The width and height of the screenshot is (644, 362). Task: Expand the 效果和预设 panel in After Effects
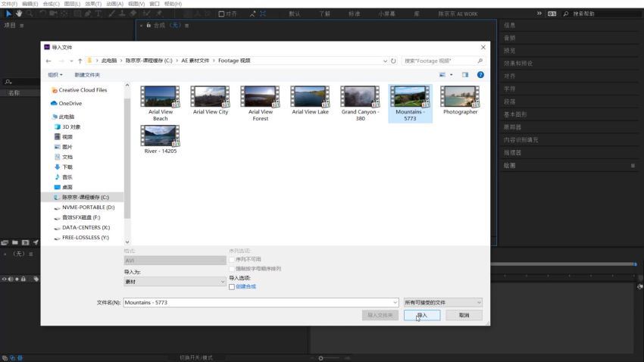[x=518, y=64]
